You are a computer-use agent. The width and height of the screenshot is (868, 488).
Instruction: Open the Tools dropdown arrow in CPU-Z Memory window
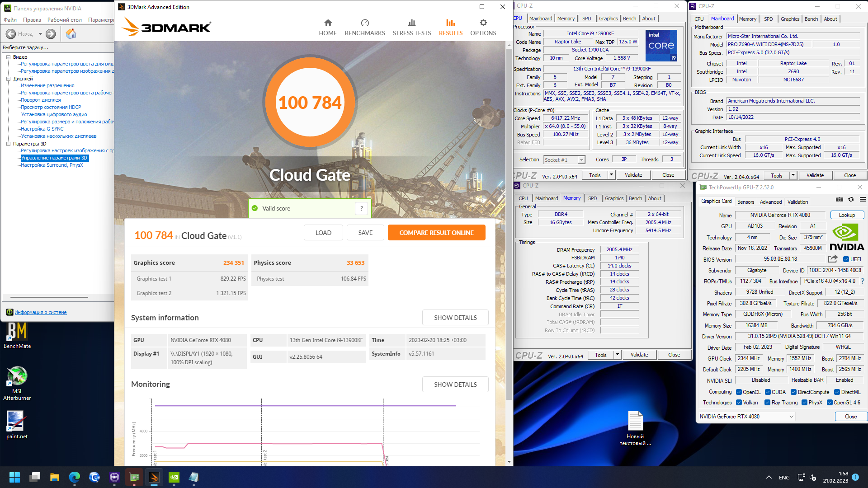click(x=617, y=355)
